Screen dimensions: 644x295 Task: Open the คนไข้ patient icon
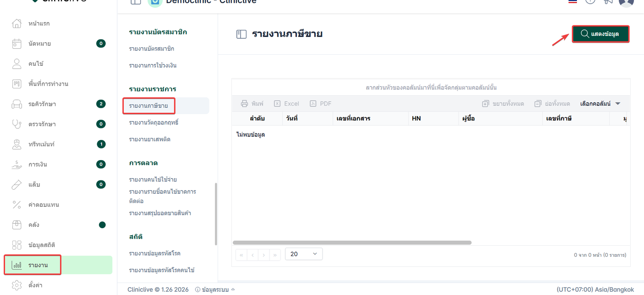(17, 64)
